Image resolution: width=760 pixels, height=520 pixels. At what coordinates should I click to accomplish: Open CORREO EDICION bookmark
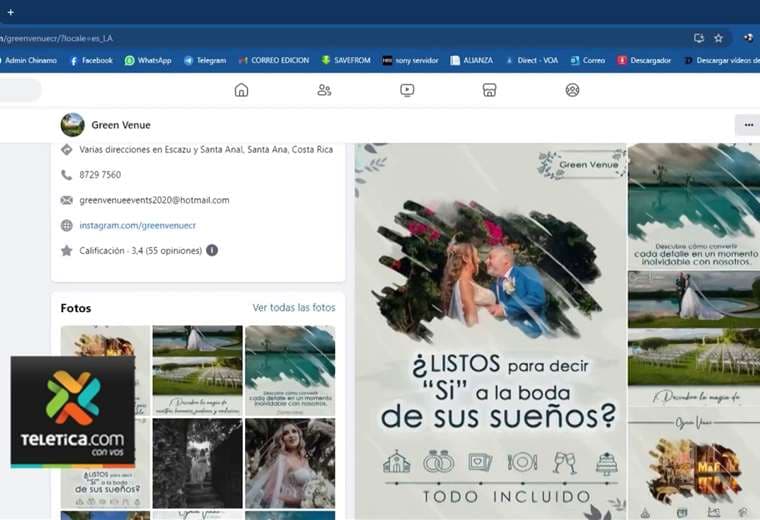pos(273,60)
